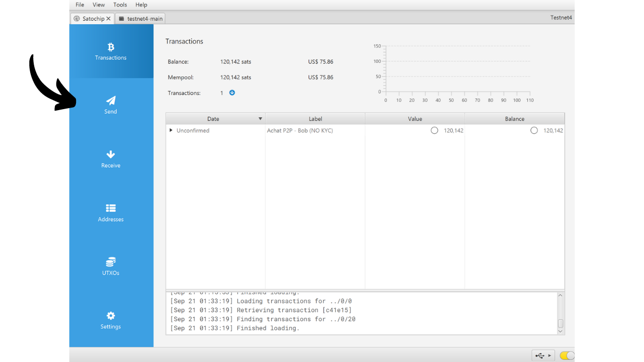
Task: Click the 'Loading transactions for ../0/0' log line
Action: click(261, 301)
